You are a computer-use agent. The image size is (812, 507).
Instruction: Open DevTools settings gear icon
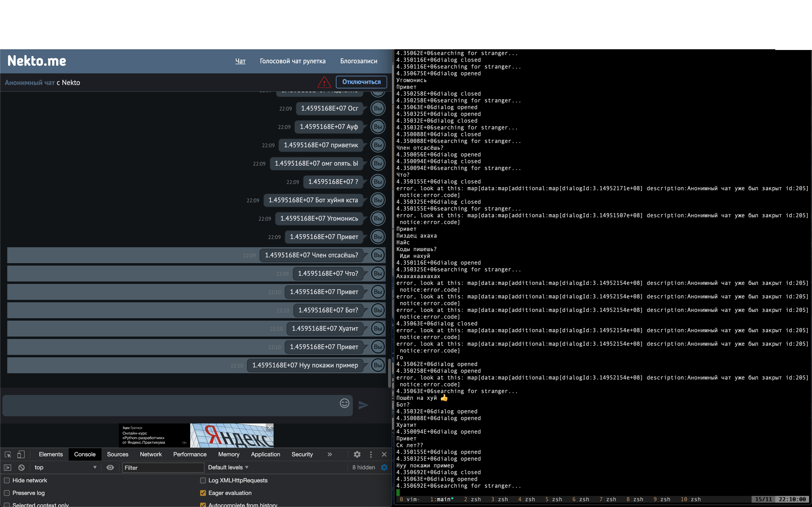point(357,454)
